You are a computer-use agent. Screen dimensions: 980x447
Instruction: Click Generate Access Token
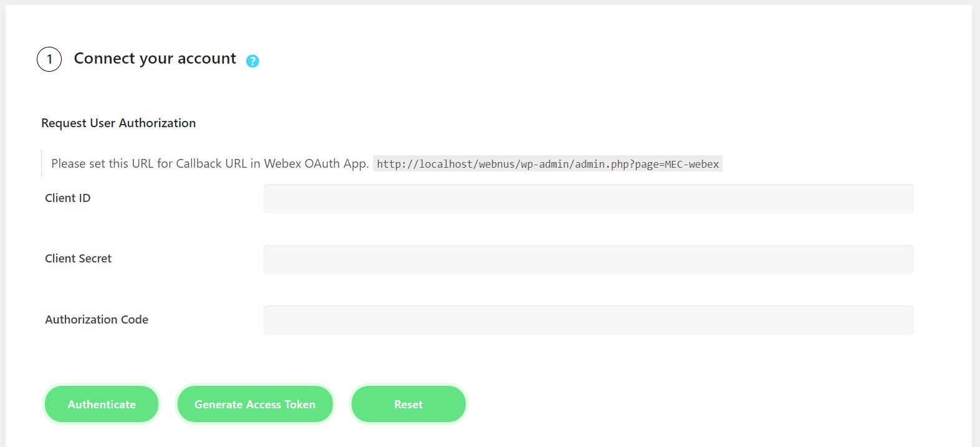(x=255, y=404)
